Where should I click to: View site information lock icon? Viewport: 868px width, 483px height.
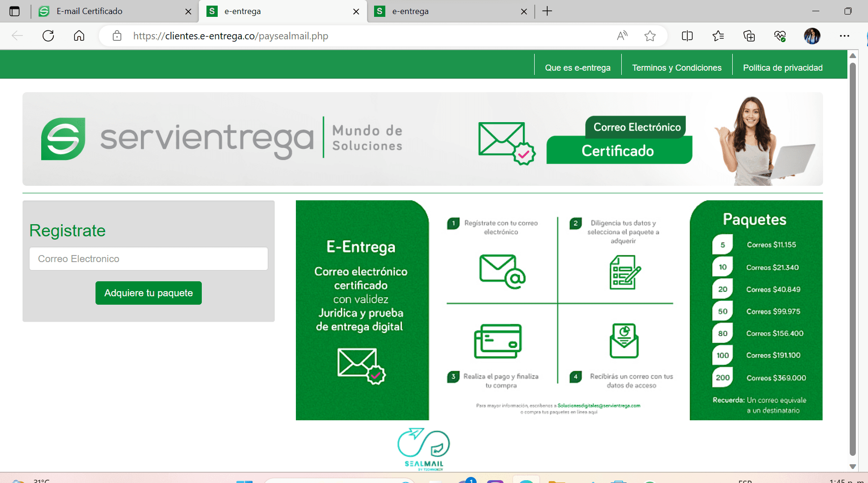[117, 36]
